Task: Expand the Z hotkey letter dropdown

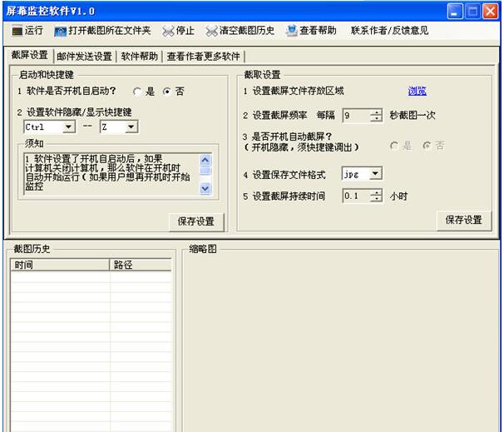Action: pyautogui.click(x=131, y=127)
